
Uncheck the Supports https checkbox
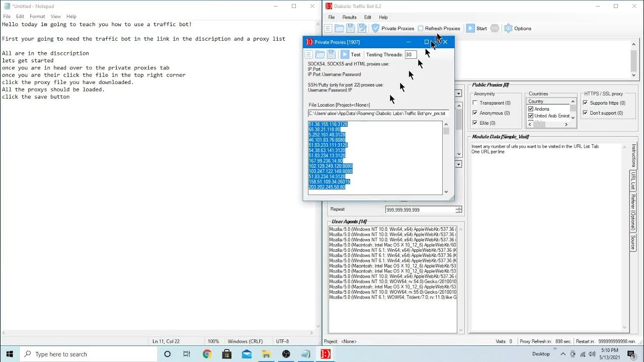click(585, 103)
